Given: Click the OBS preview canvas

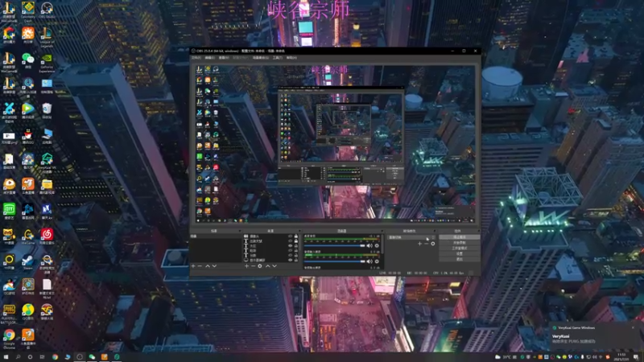Looking at the screenshot, I should tap(335, 144).
